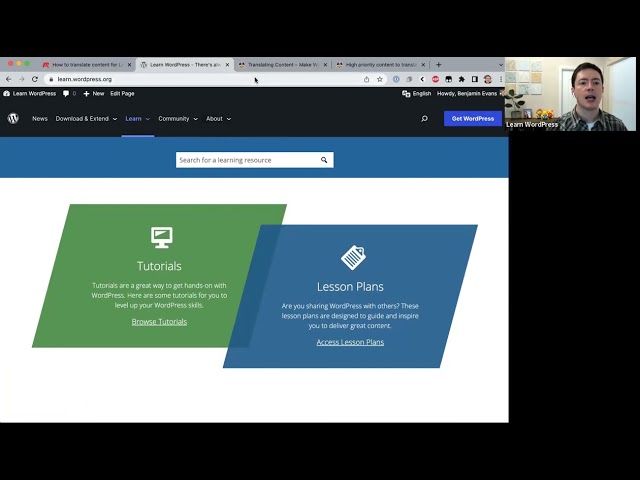Open the Extensions puzzle piece icon

pos(462,79)
